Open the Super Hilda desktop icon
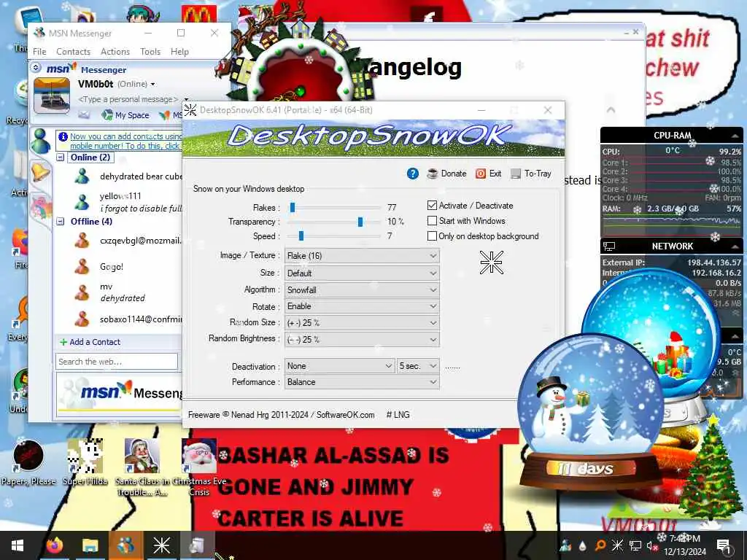Viewport: 747px width, 560px height. point(85,462)
